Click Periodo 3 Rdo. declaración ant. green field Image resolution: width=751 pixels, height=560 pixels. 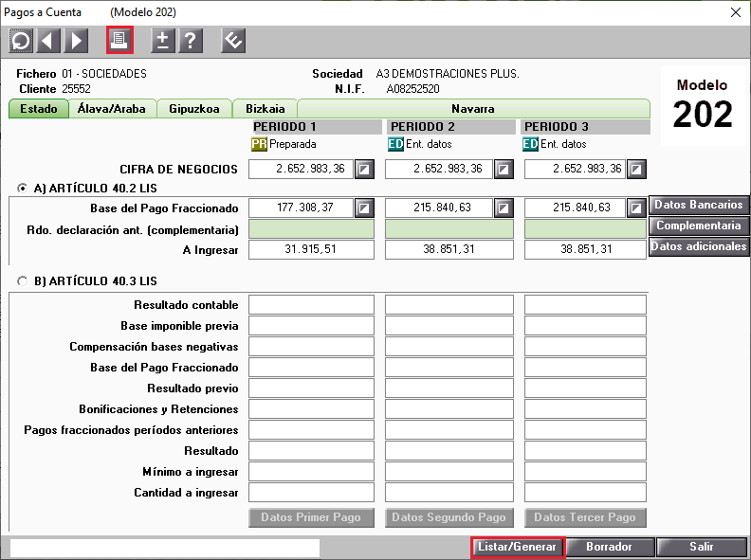[585, 229]
